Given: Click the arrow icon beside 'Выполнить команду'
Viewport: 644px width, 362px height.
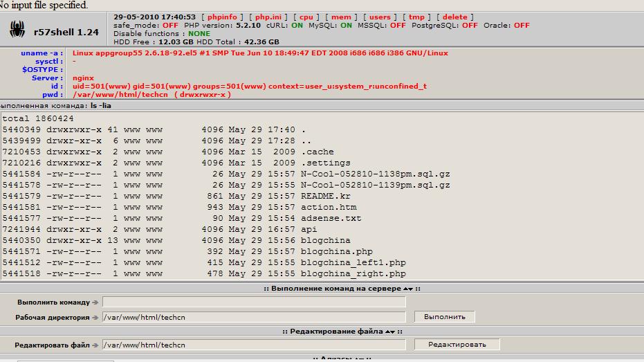Looking at the screenshot, I should 95,302.
